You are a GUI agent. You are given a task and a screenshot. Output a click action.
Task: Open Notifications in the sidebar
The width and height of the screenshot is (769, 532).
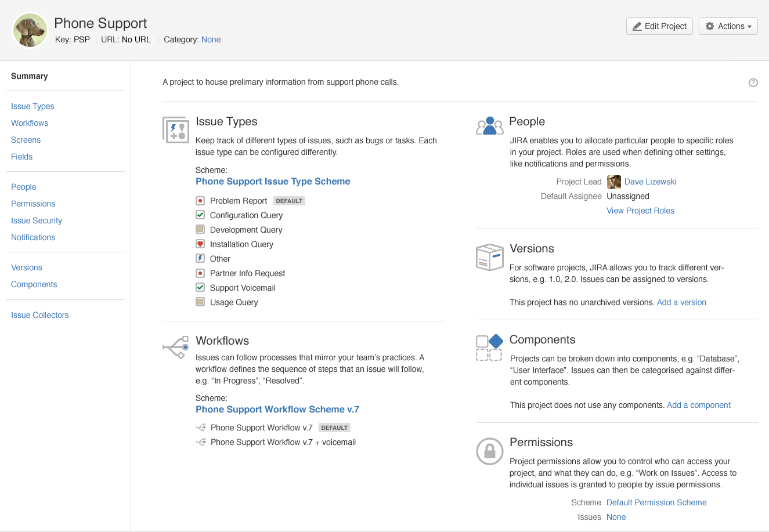[x=33, y=237]
